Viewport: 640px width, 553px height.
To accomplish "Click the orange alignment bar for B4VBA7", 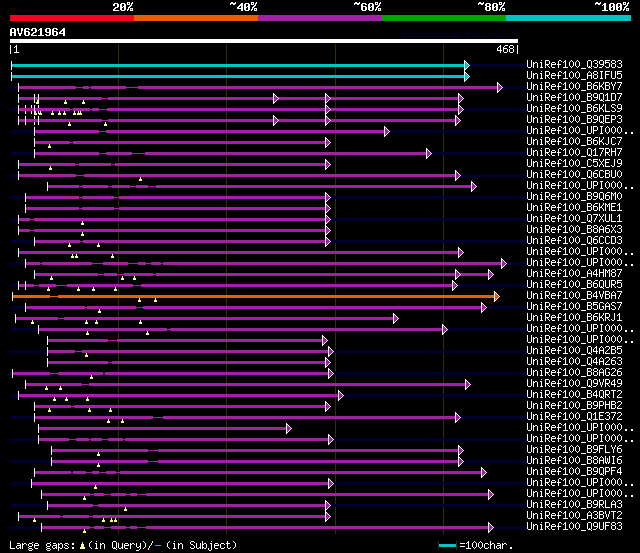I will click(x=256, y=296).
